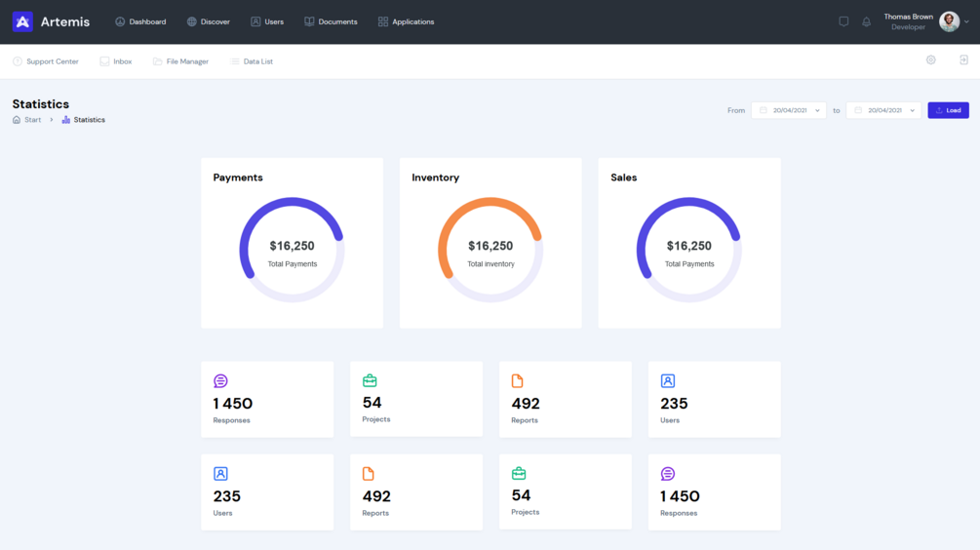Click the Support Center question mark icon

point(18,61)
